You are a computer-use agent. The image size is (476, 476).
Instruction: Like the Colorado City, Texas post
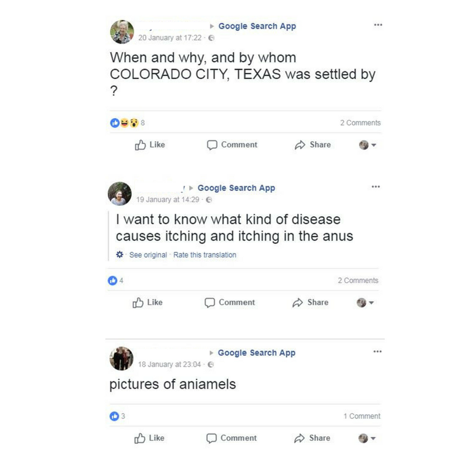point(150,145)
